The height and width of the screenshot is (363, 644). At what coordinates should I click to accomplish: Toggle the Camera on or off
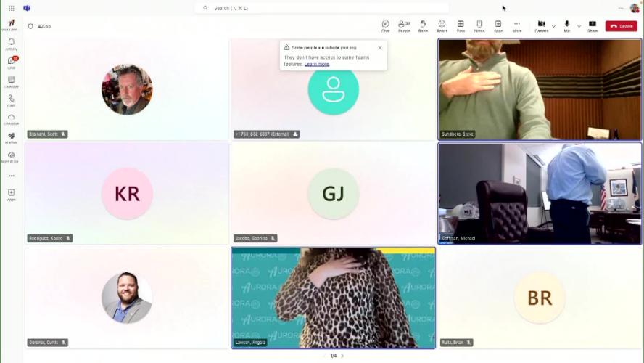541,25
